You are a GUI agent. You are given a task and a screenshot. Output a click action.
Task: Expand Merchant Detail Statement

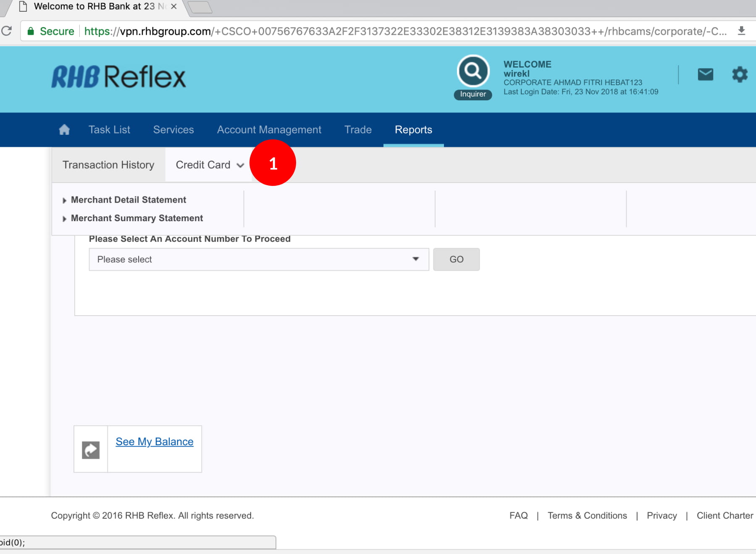point(128,200)
